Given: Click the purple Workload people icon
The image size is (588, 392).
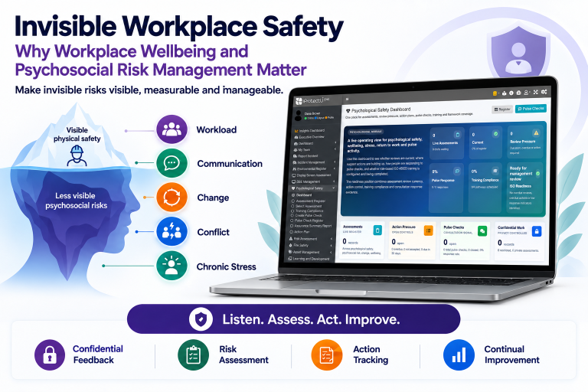Looking at the screenshot, I should click(171, 129).
